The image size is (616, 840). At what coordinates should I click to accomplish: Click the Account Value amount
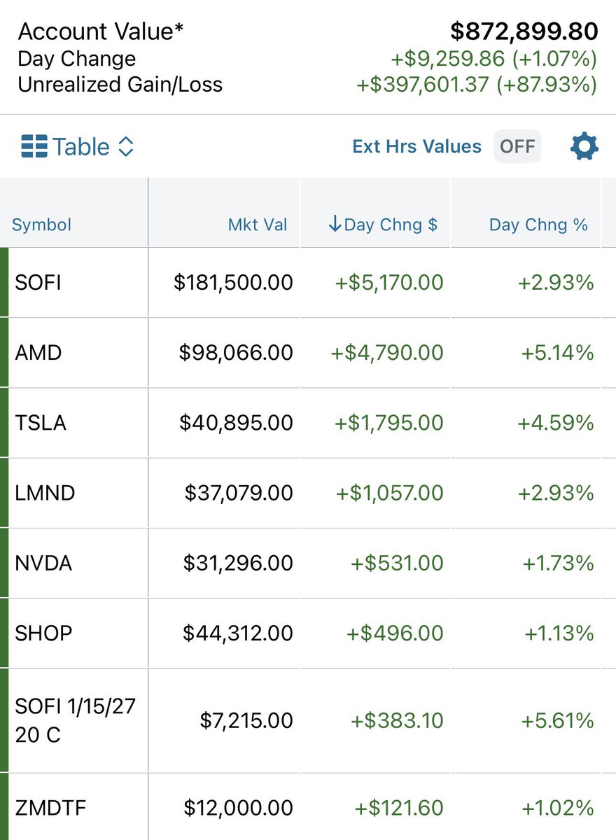[524, 31]
